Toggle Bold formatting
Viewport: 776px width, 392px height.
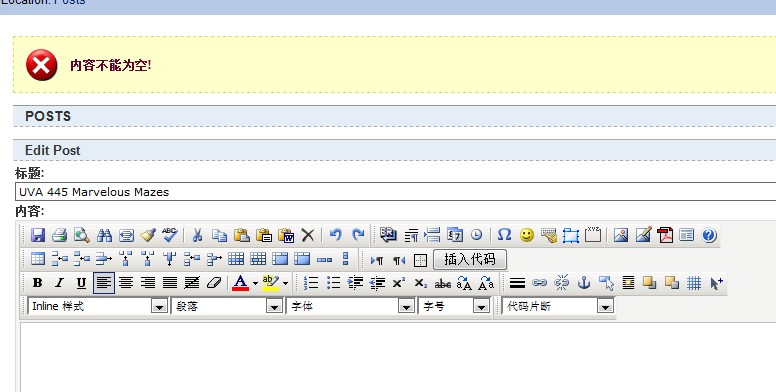(37, 283)
